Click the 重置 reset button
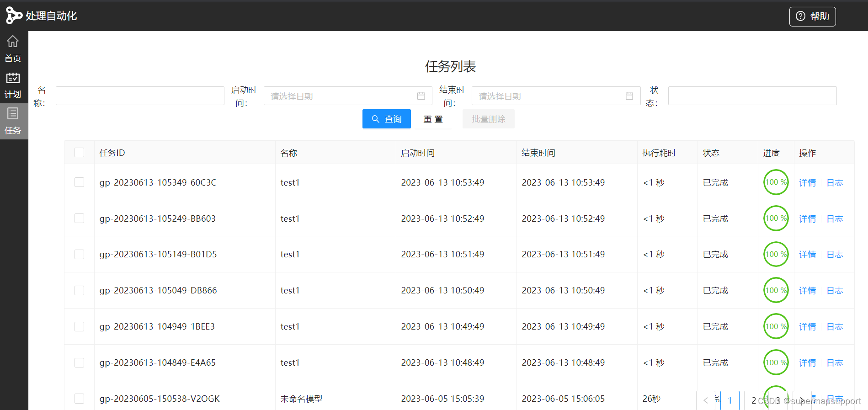868x410 pixels. point(433,119)
